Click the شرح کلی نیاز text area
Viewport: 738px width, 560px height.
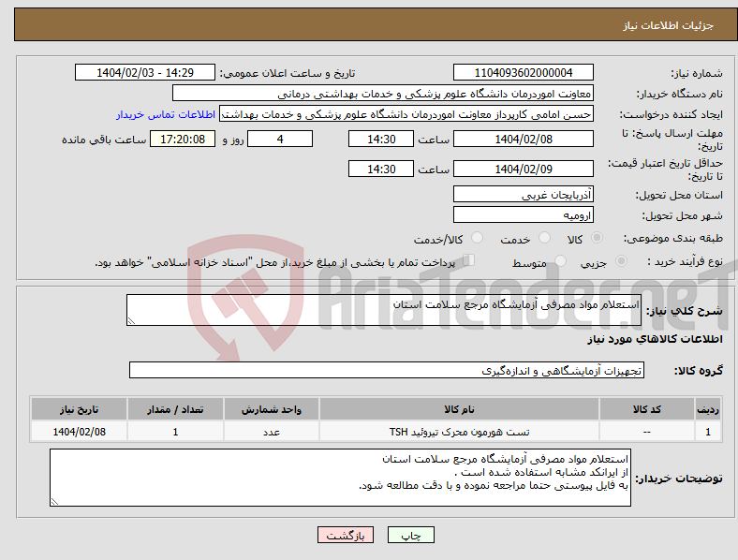click(384, 310)
